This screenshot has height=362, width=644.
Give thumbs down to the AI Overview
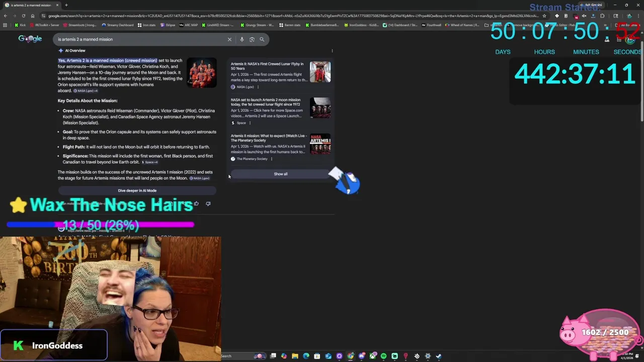tap(208, 204)
